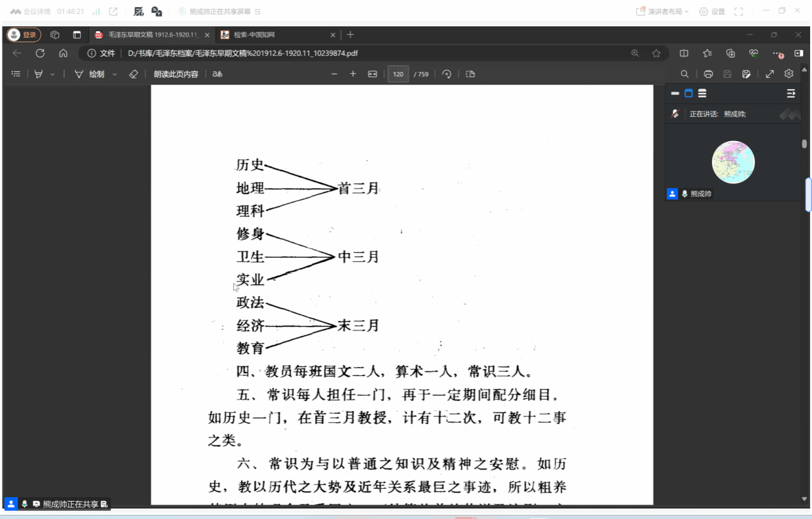Click the zoom in plus button
The width and height of the screenshot is (812, 519).
[x=353, y=74]
